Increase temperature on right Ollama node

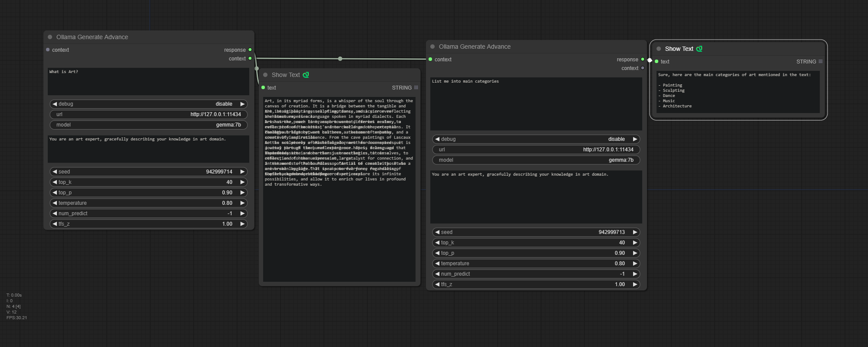635,264
